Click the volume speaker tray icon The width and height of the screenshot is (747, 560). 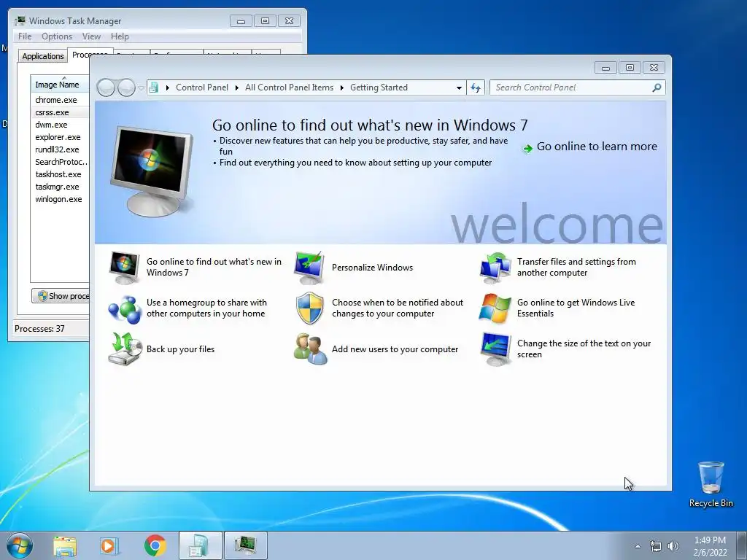coord(673,546)
